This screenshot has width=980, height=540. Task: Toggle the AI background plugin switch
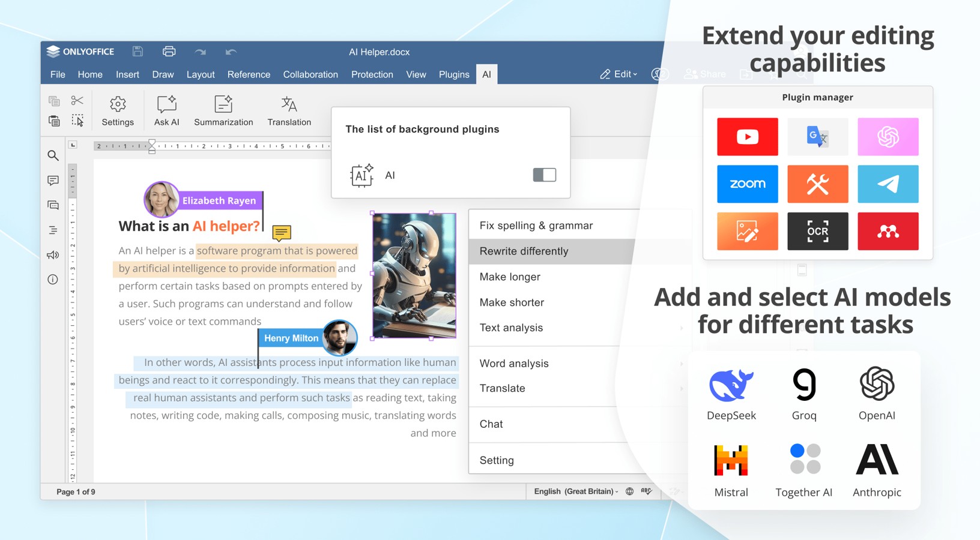tap(545, 175)
